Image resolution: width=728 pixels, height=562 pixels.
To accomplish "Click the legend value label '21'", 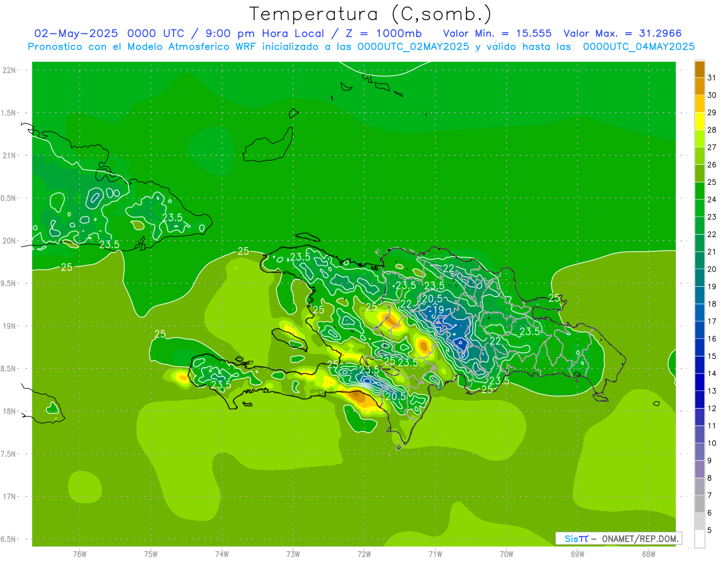I will coord(712,252).
